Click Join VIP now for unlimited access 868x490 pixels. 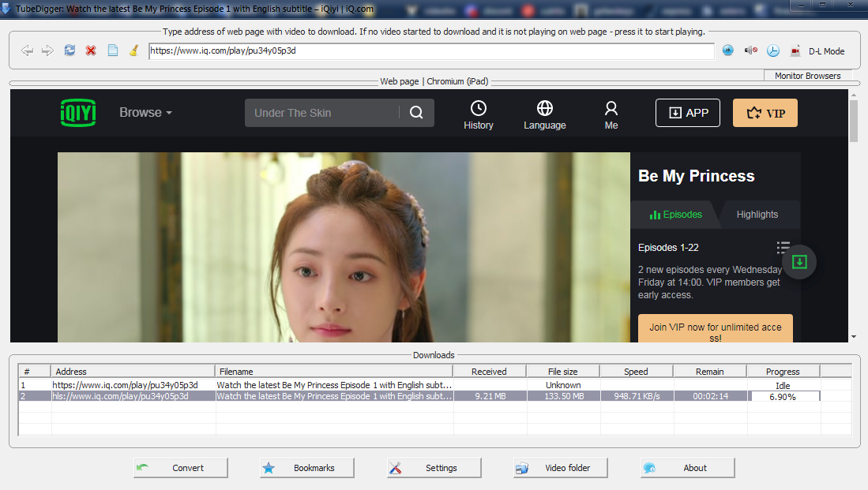click(x=716, y=330)
